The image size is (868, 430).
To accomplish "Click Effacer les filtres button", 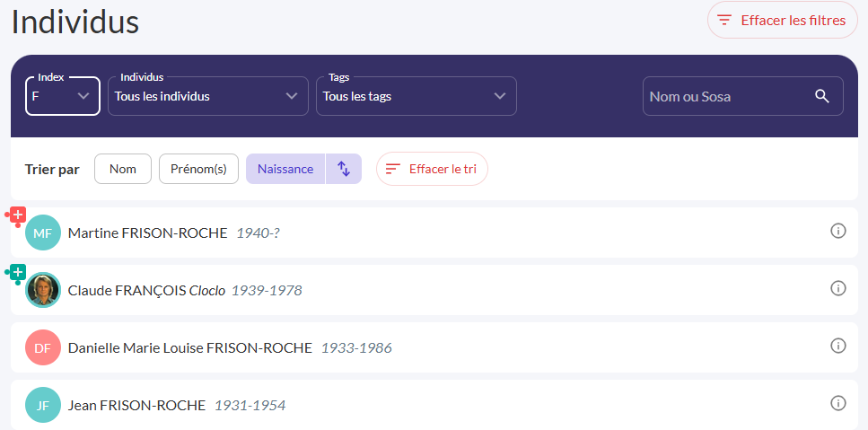I will [783, 20].
